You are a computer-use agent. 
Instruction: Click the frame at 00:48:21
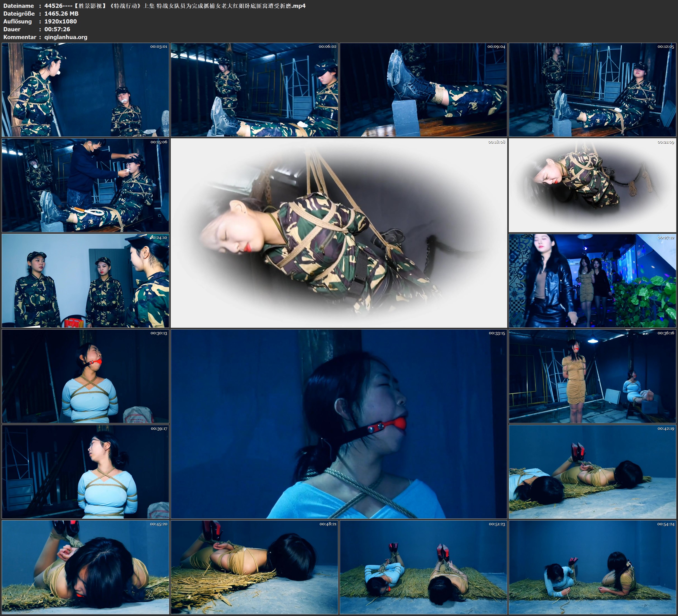(x=254, y=567)
